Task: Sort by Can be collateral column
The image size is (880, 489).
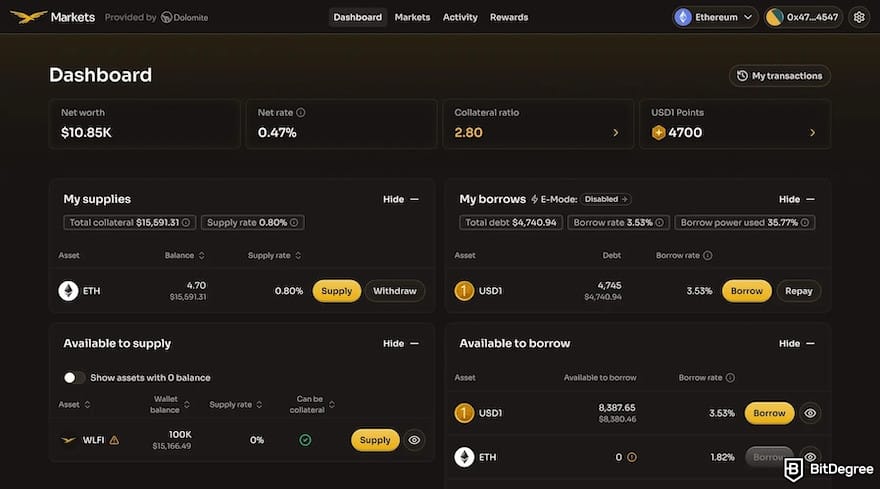Action: [312, 404]
